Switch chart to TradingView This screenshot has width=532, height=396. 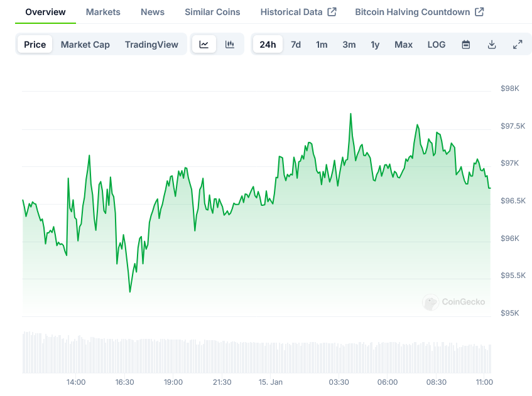[x=151, y=45]
